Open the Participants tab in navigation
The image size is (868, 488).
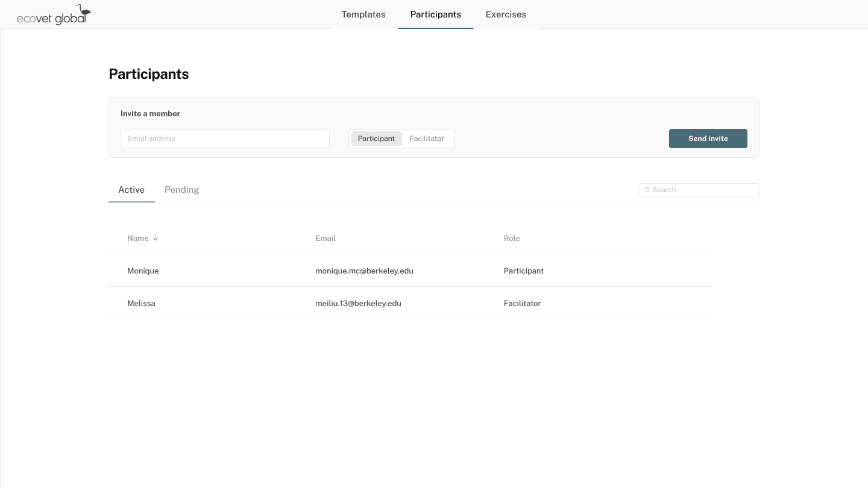tap(436, 14)
